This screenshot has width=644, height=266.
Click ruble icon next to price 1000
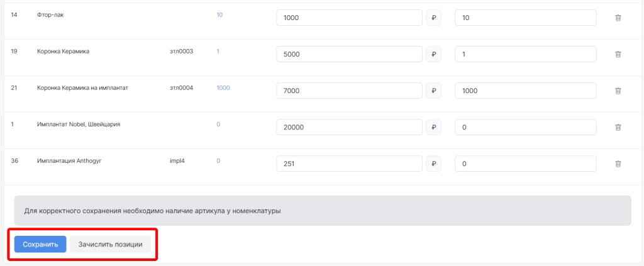(x=433, y=18)
